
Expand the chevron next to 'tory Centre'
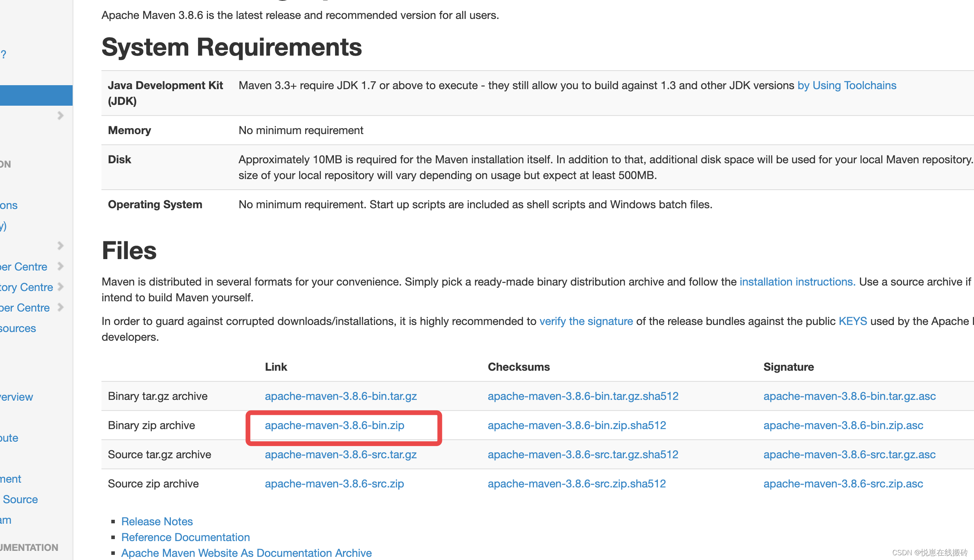[60, 287]
